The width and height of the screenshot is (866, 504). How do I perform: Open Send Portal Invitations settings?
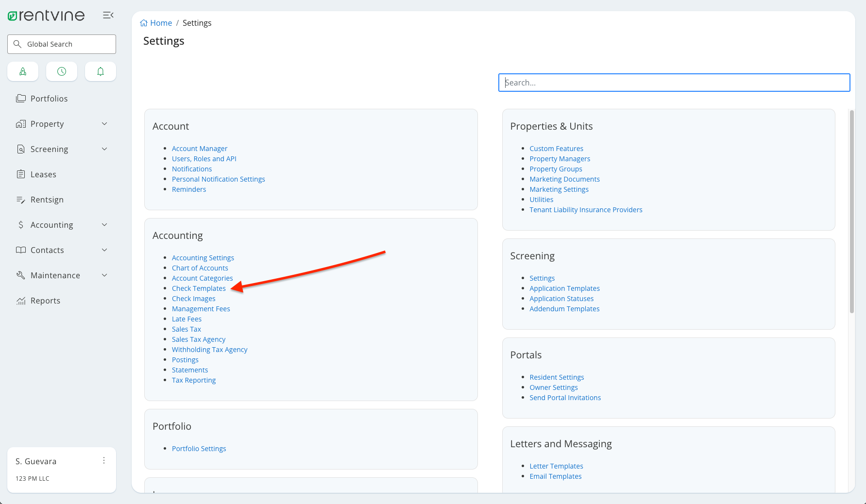[x=565, y=397]
